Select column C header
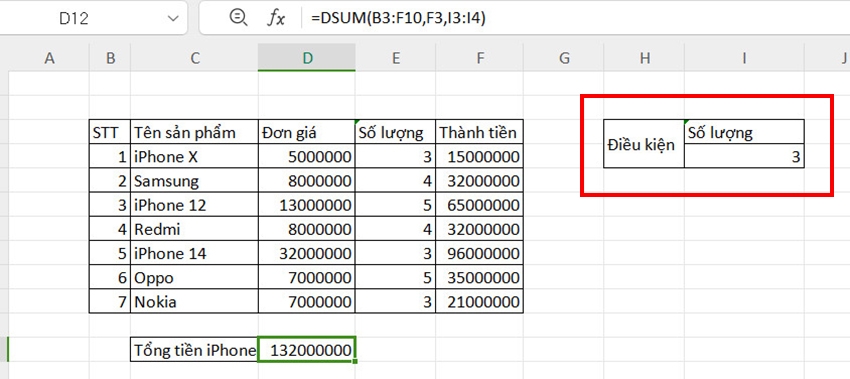 tap(195, 58)
